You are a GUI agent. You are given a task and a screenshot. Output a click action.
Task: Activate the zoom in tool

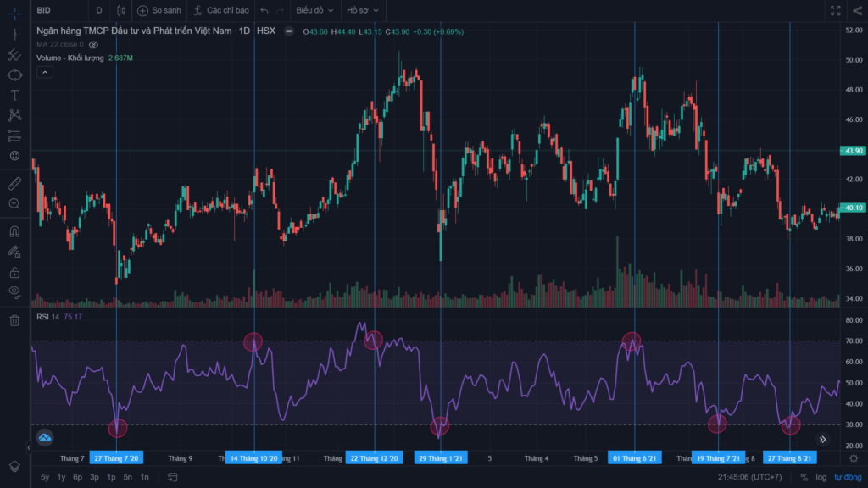pos(15,203)
